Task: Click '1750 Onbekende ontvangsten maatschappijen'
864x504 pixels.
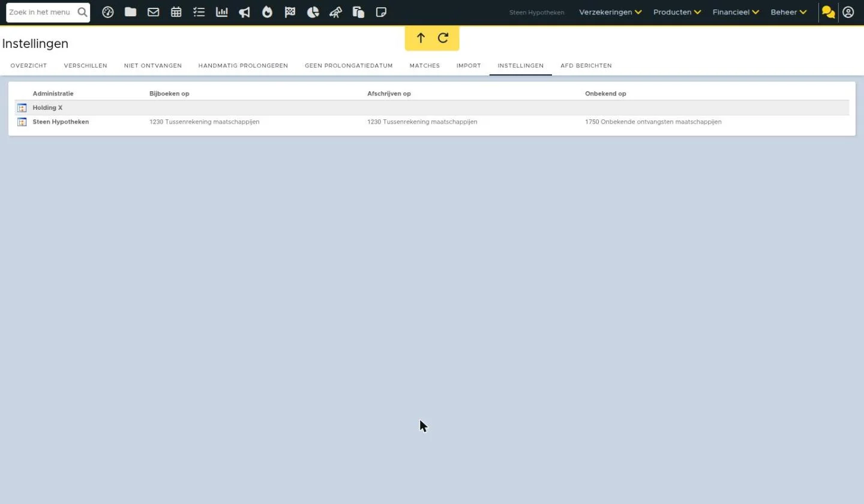Action: point(653,122)
